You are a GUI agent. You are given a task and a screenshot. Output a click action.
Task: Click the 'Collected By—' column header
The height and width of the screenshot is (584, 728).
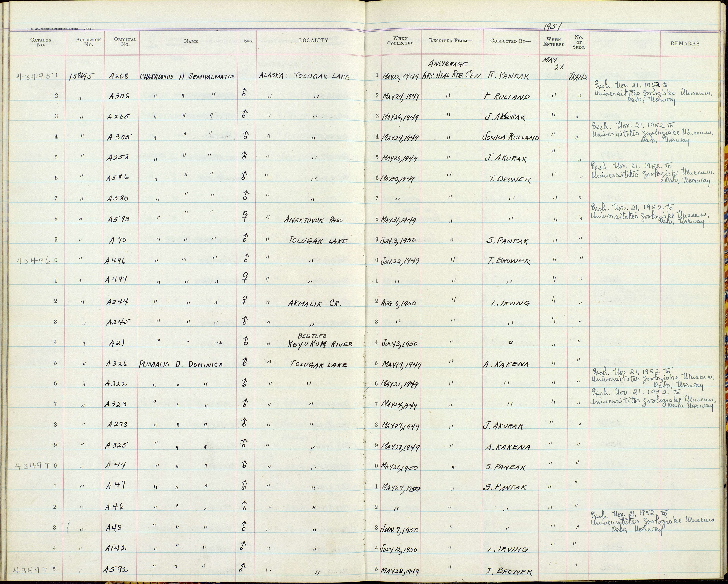(x=510, y=41)
